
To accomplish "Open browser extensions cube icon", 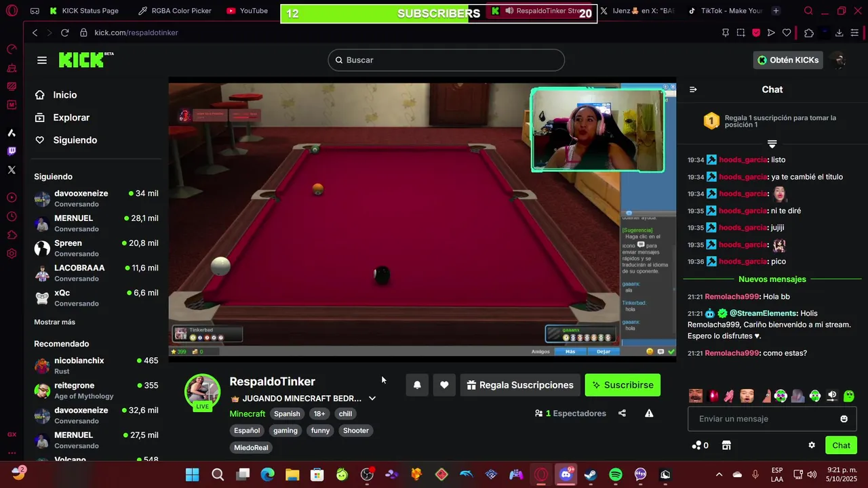I will (809, 33).
